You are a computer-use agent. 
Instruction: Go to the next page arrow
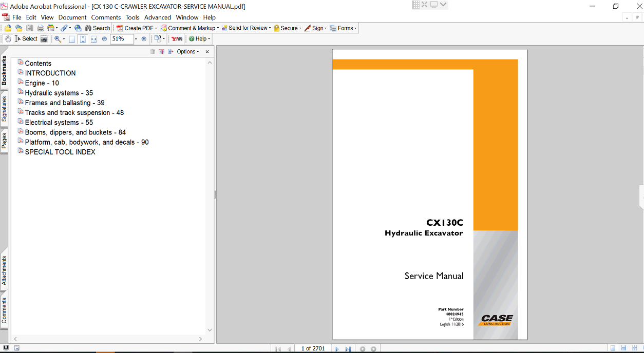coord(337,349)
